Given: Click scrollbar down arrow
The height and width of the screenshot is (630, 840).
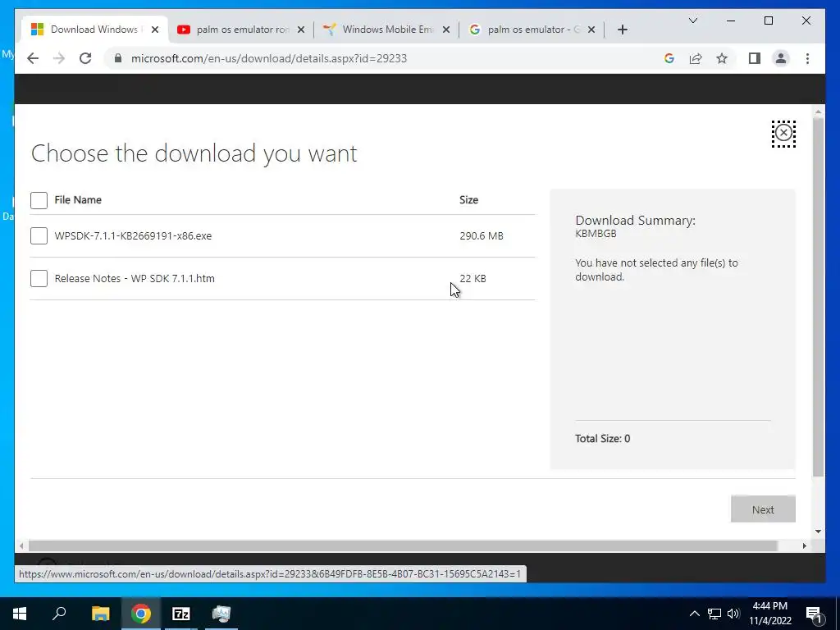Looking at the screenshot, I should click(x=818, y=532).
